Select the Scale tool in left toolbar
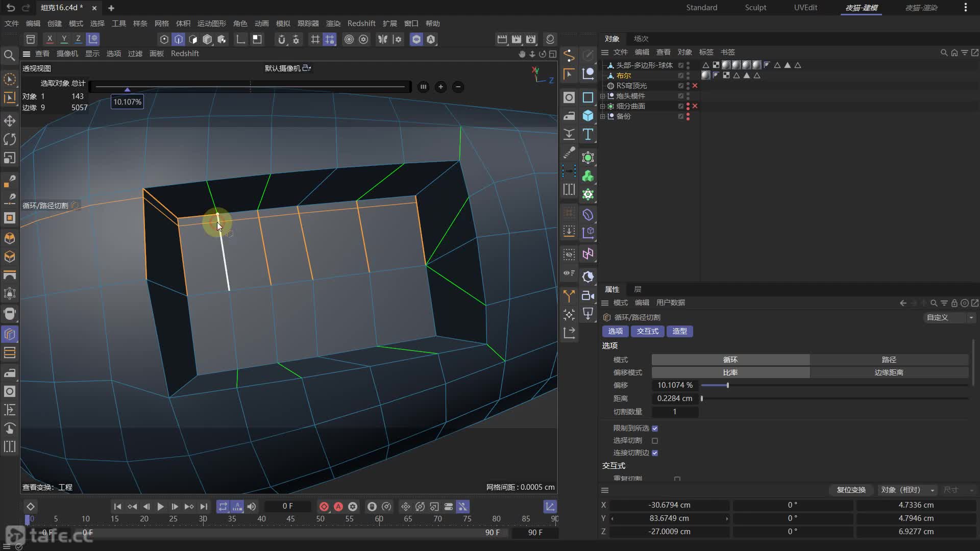Viewport: 980px width, 551px height. pos(10,158)
